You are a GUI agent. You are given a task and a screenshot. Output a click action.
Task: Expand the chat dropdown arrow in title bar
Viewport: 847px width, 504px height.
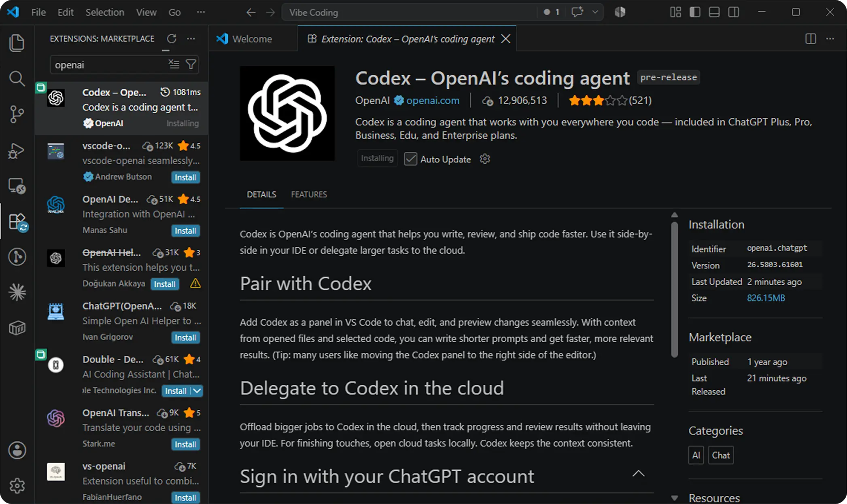pyautogui.click(x=595, y=12)
